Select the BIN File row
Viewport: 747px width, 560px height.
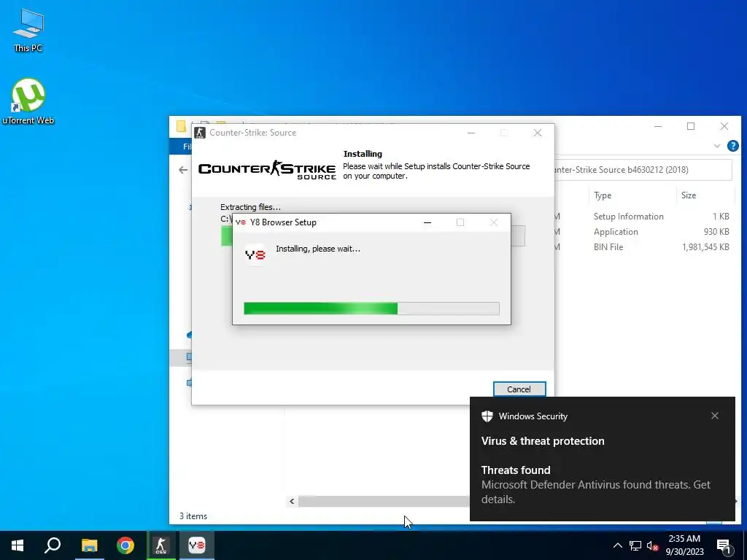[x=642, y=246]
